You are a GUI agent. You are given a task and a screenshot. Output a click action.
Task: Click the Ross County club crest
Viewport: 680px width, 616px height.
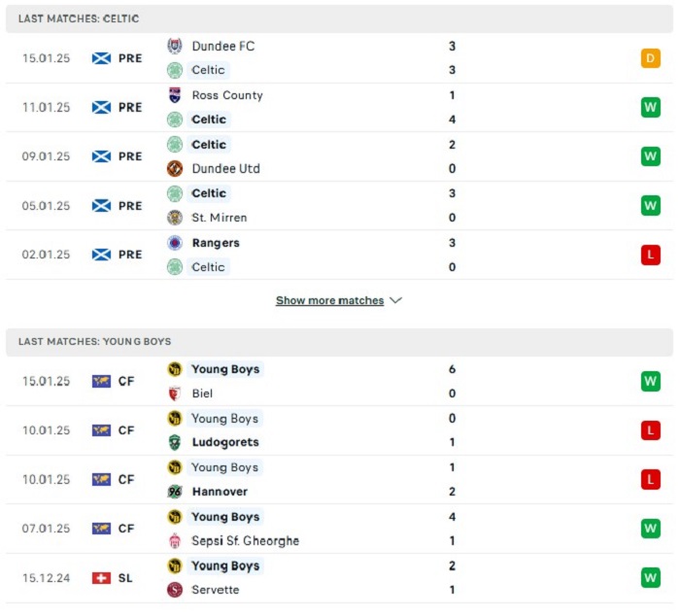(x=175, y=95)
